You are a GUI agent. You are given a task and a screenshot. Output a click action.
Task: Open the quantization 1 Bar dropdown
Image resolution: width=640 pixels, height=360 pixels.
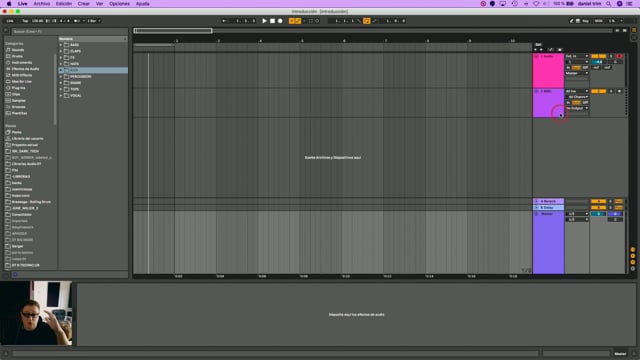(x=93, y=21)
